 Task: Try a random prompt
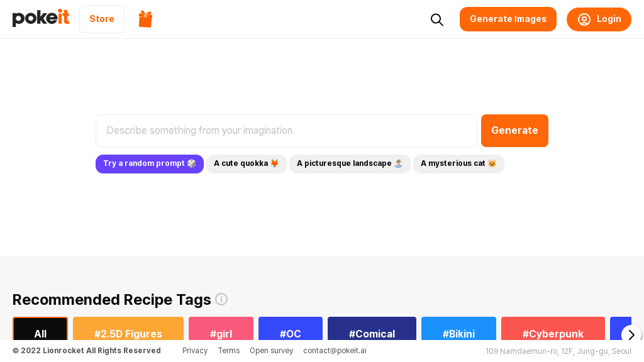coord(150,163)
